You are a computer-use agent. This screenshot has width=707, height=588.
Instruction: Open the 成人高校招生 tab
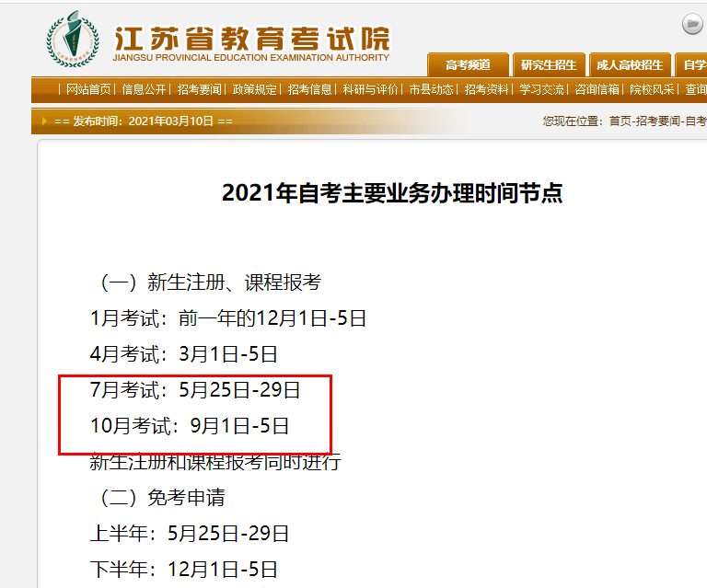630,65
